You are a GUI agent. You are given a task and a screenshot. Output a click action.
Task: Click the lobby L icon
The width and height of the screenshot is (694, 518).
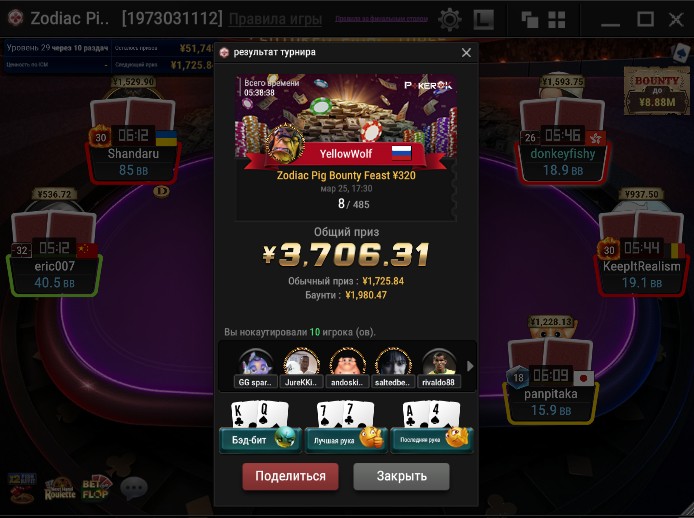[x=484, y=20]
